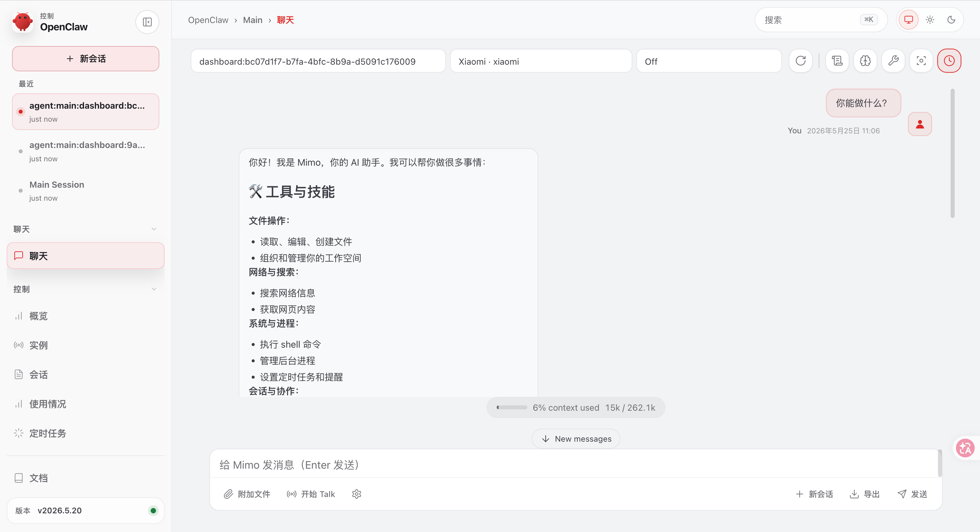The image size is (980, 532).
Task: Focus the 给 Mimo 发消息 message input
Action: (x=574, y=464)
